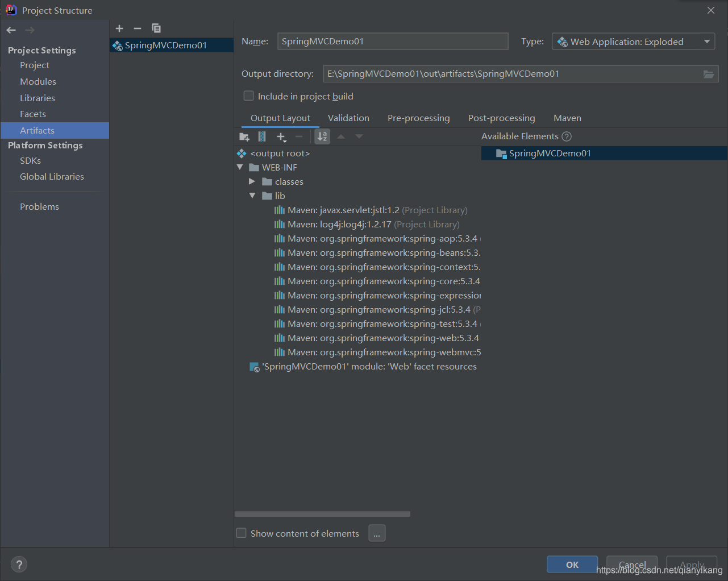Click the OK button
Screen dimensions: 728x581
pyautogui.click(x=572, y=565)
